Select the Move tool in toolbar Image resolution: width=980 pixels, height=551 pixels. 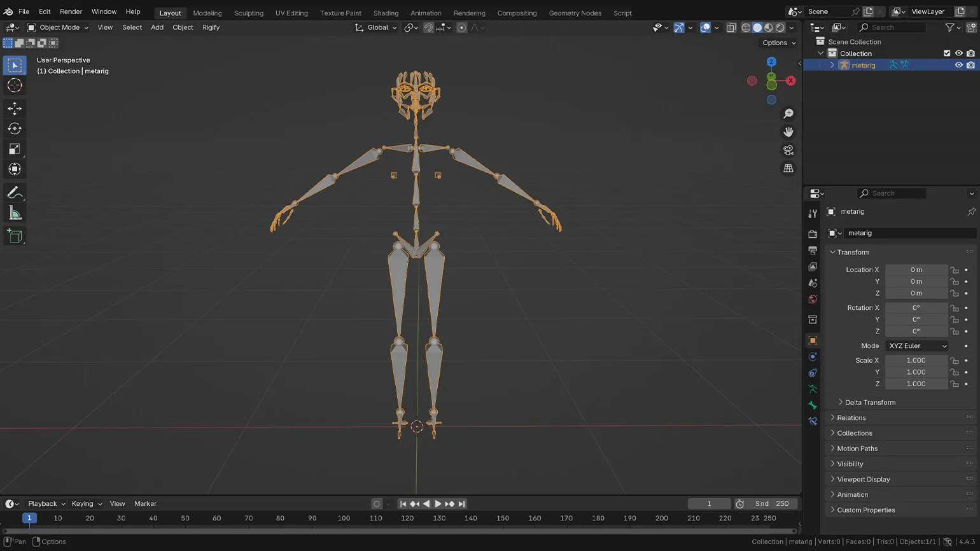click(x=15, y=109)
